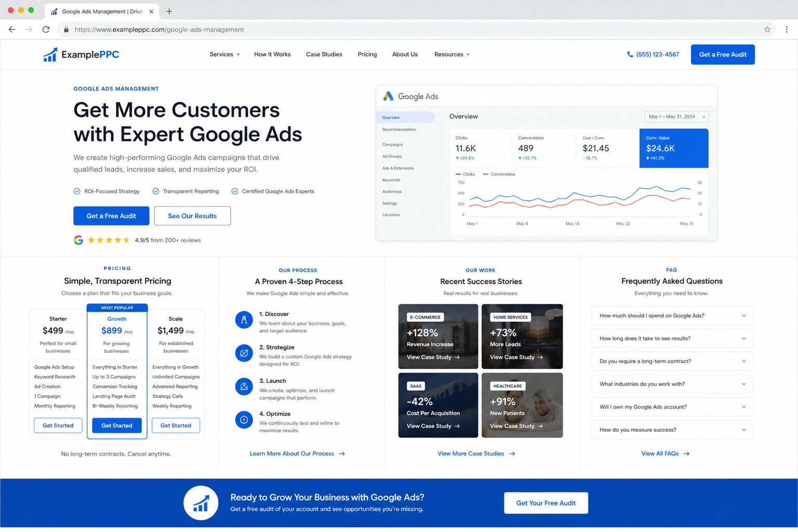Expand How long to see results question
This screenshot has width=798, height=532.
(x=672, y=339)
